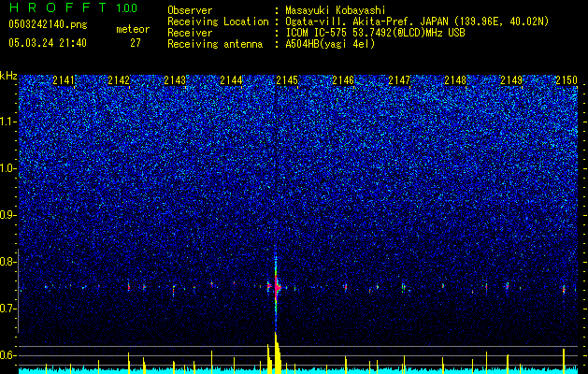588x374 pixels.
Task: Click the antenna value A504HB(yagi 4el)
Action: coord(330,44)
